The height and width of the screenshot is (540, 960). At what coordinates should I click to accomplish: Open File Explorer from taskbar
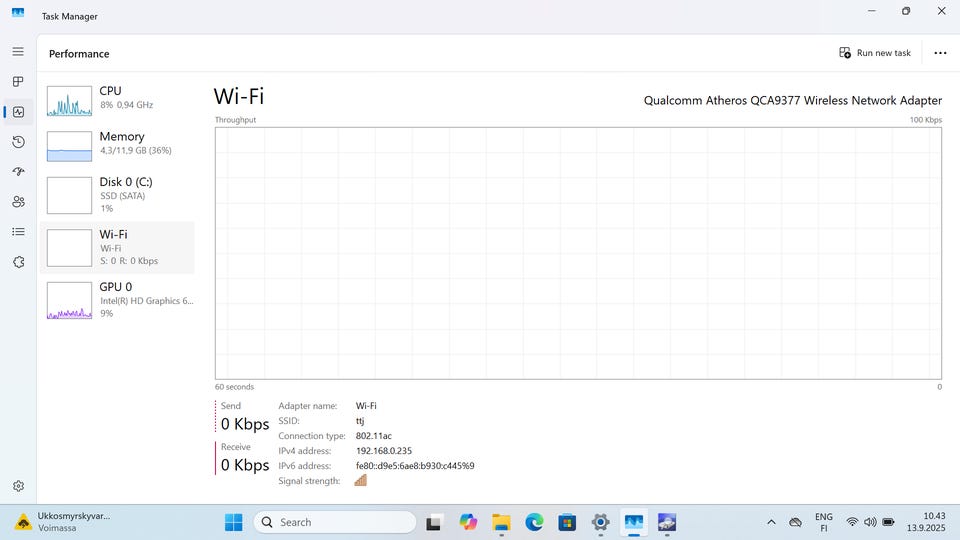[x=501, y=522]
